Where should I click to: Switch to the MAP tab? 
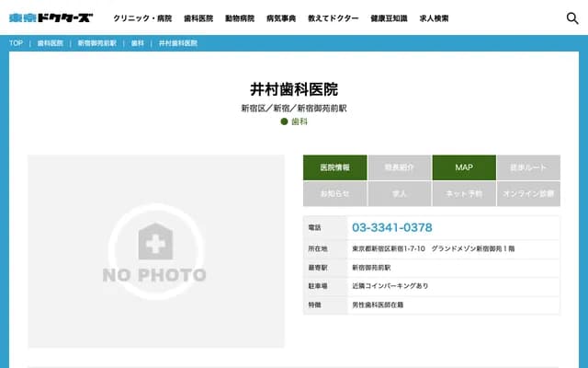(464, 167)
